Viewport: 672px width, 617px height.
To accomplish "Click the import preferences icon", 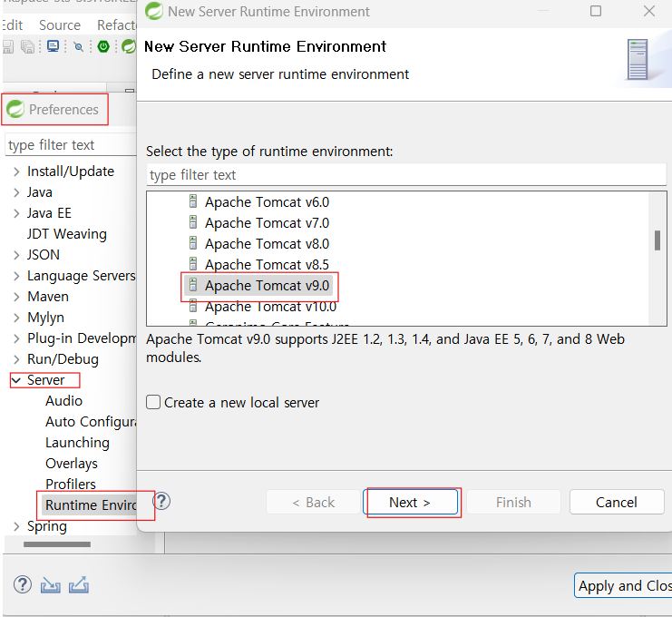I will point(51,585).
